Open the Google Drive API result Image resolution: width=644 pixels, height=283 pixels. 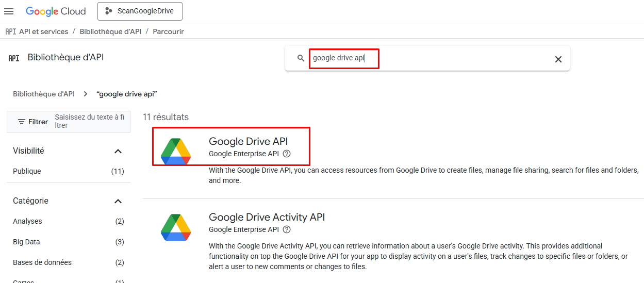coord(248,141)
